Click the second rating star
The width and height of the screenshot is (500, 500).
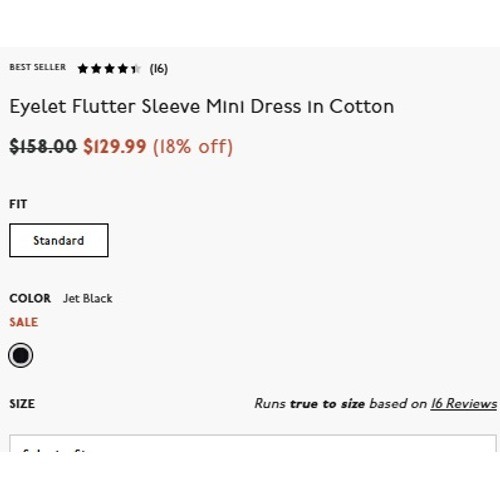coord(96,69)
